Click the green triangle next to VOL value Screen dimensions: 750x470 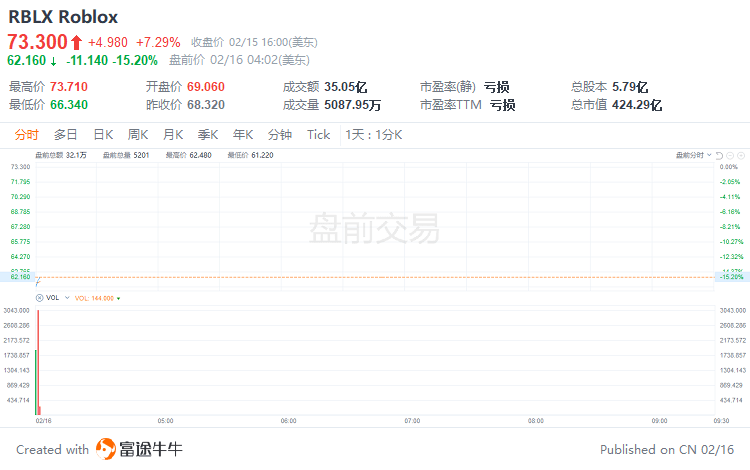pos(118,298)
